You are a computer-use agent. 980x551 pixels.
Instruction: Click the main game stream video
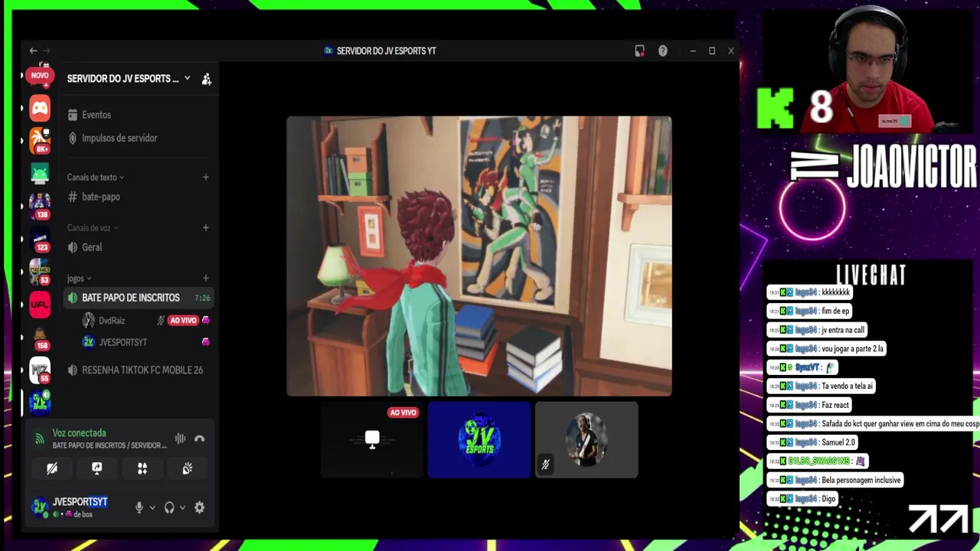(479, 256)
